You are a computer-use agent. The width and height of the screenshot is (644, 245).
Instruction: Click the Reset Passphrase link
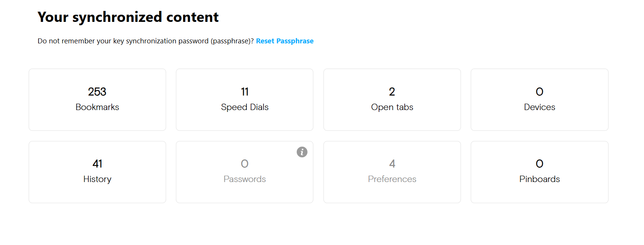[x=285, y=41]
